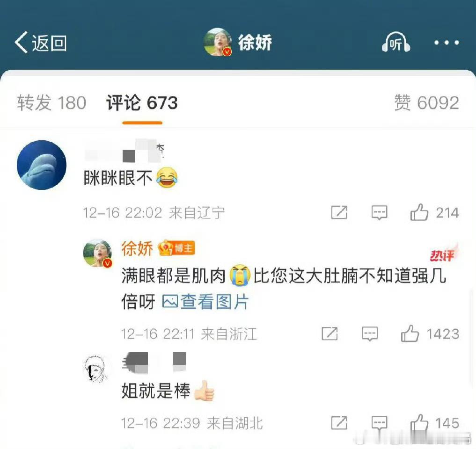476x449 pixels.
Task: Tap the 返回 back arrow
Action: point(40,43)
